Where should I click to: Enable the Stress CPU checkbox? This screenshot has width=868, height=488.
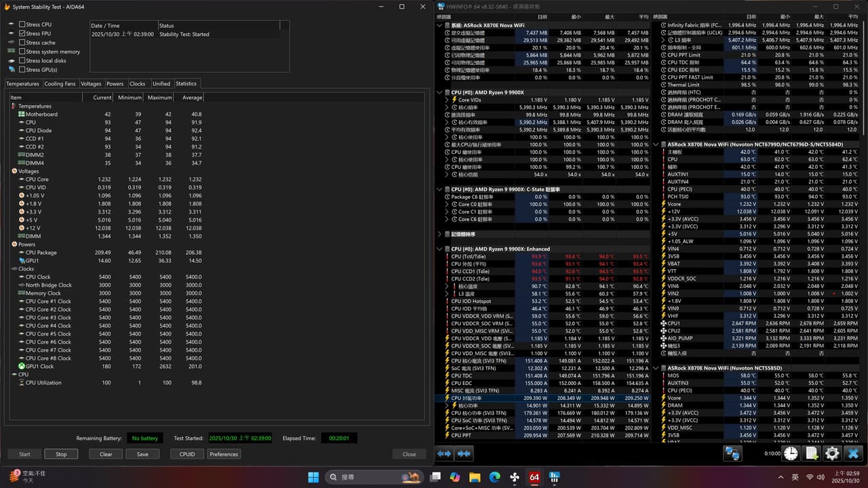click(x=22, y=24)
